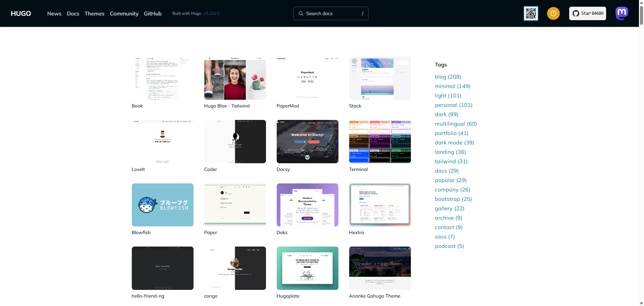644x306 pixels.
Task: Click the Hugo Blox - Tailwind thumbnail
Action: tap(235, 78)
